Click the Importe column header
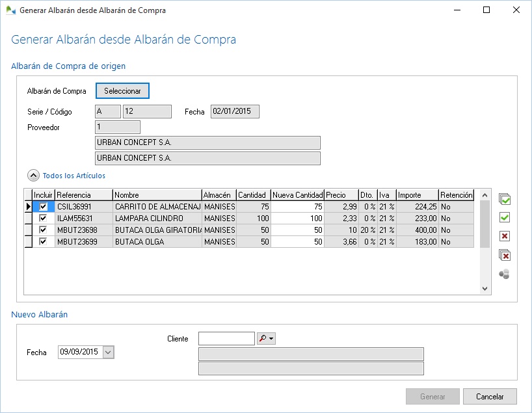 [416, 195]
